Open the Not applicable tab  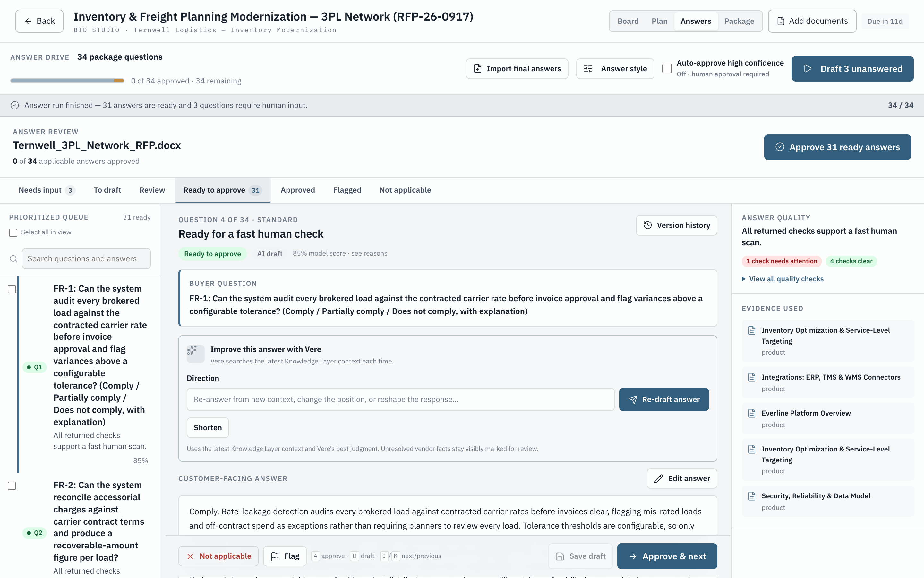click(x=405, y=190)
